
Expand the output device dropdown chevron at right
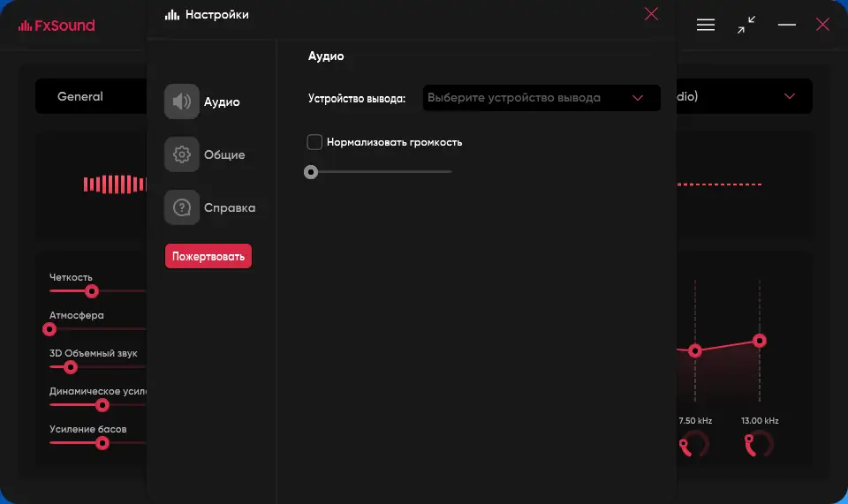789,96
